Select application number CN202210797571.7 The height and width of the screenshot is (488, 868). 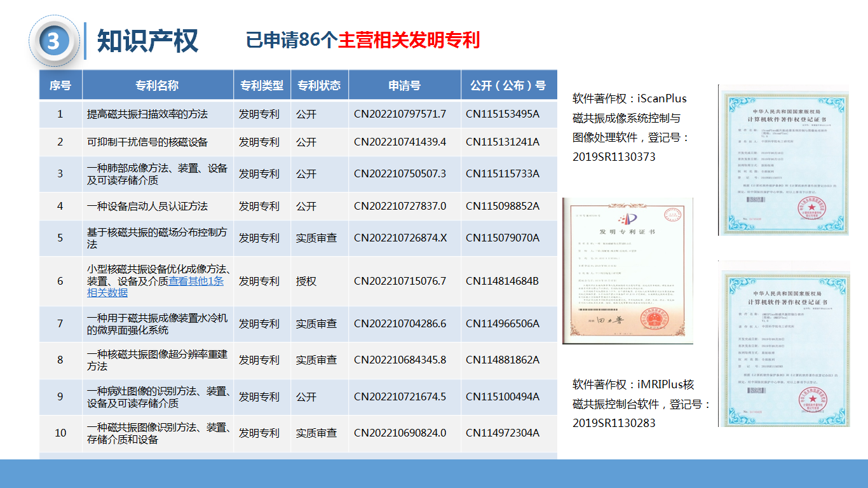tap(400, 114)
